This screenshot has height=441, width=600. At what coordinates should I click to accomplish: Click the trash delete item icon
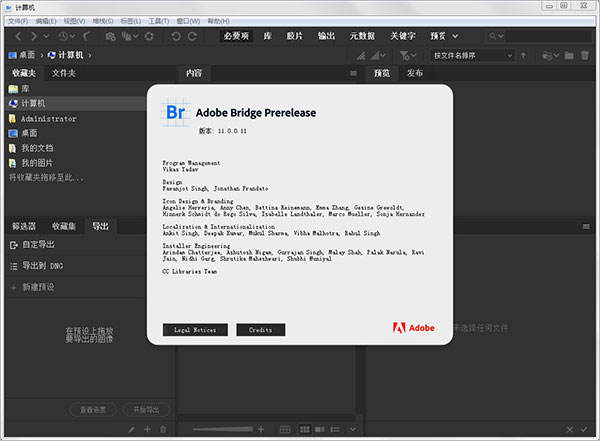585,56
